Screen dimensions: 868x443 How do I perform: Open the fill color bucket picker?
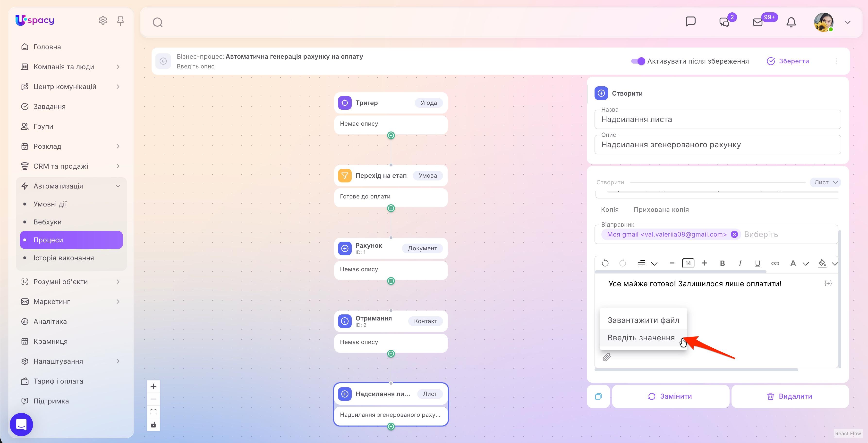tap(822, 263)
